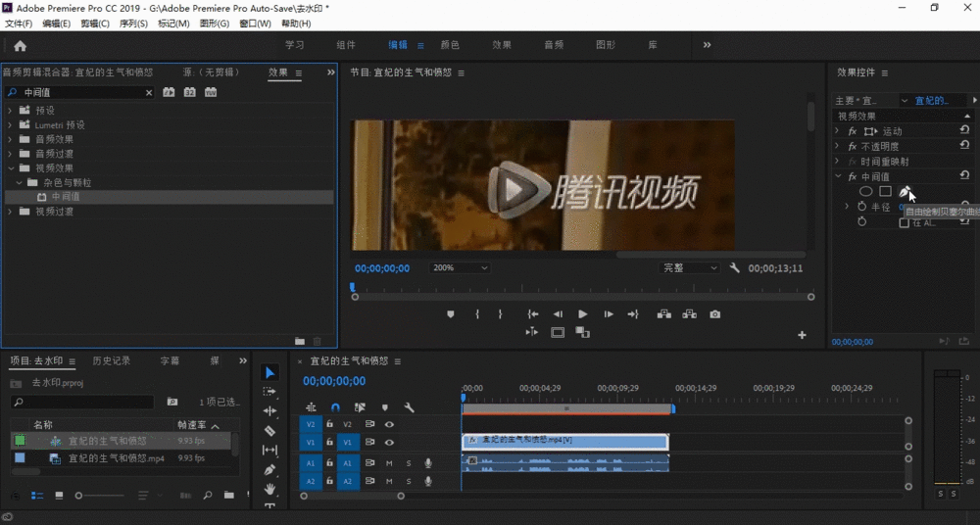The image size is (980, 525).
Task: Collapse the 杂色与颗粒 folder
Action: (19, 182)
